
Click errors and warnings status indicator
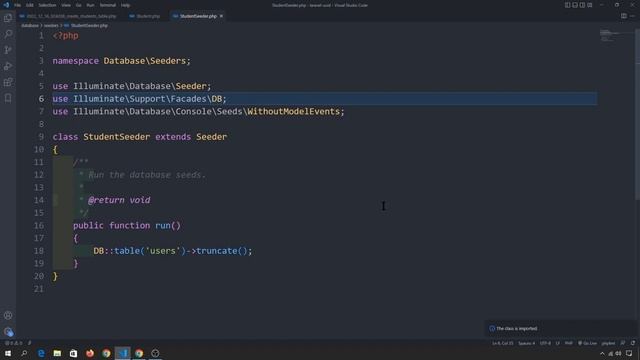13,343
